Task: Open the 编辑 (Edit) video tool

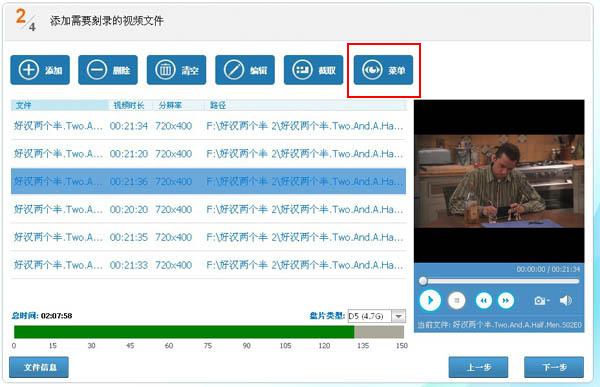Action: point(245,70)
